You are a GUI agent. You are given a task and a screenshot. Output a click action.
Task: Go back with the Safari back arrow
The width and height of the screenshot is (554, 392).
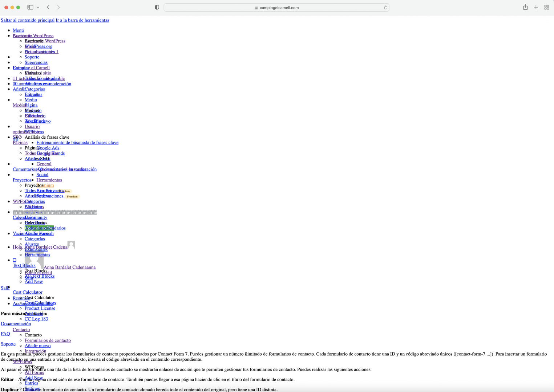[x=48, y=7]
